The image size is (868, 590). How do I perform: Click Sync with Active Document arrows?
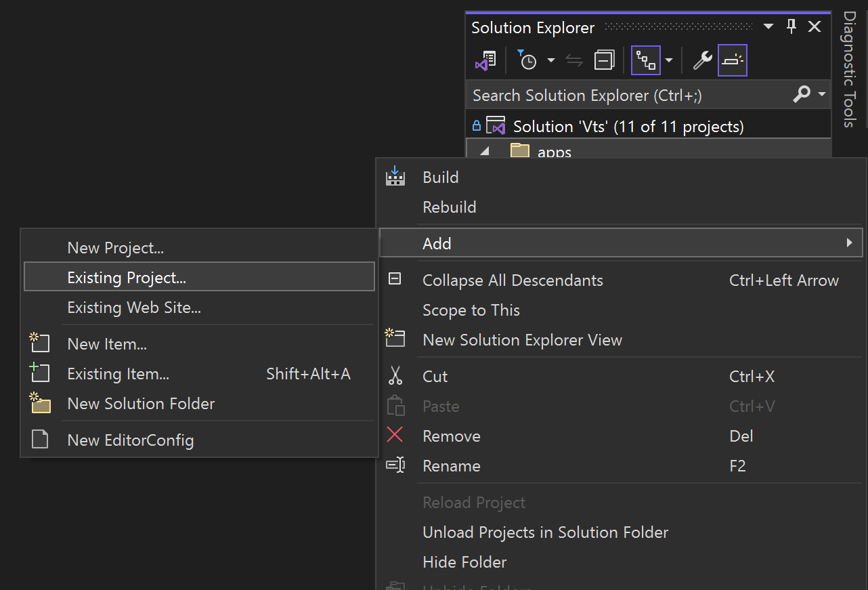[574, 61]
